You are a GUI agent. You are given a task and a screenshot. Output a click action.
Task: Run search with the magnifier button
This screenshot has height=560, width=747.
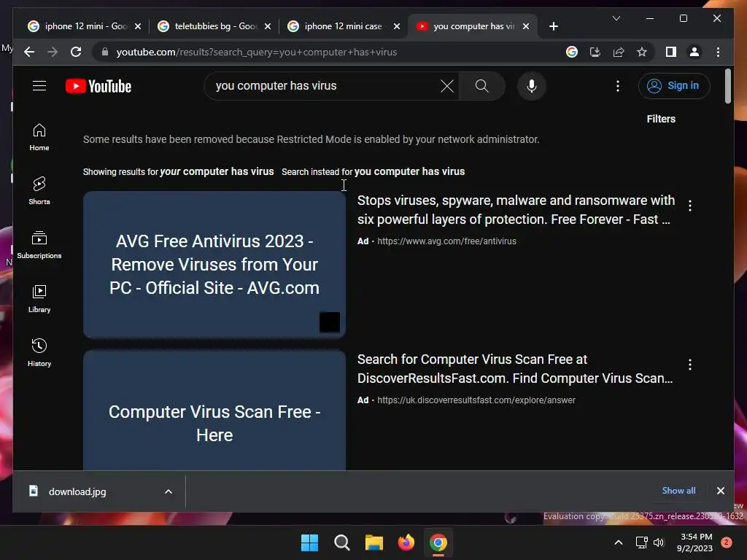(481, 86)
